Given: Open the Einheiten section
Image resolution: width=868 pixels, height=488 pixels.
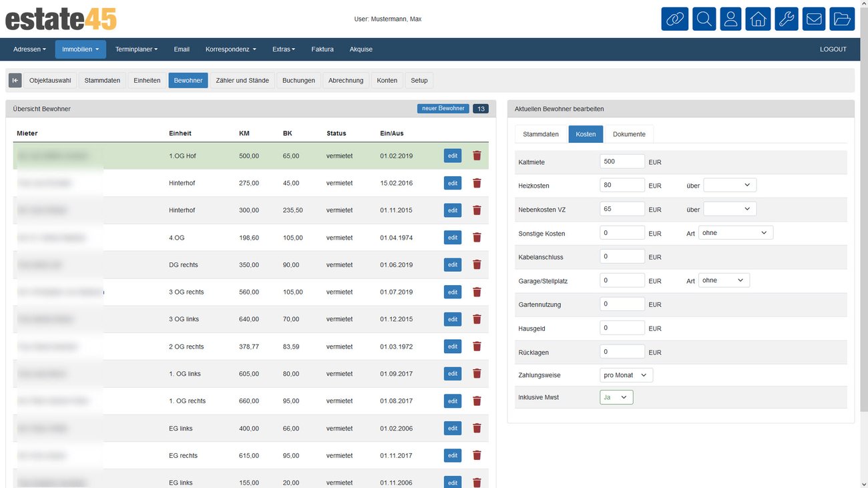Looking at the screenshot, I should (147, 80).
